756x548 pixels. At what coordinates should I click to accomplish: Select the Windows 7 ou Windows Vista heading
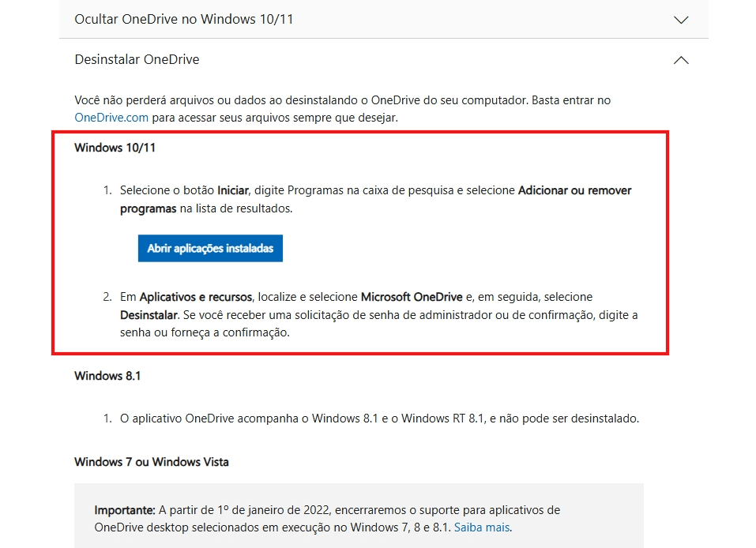click(x=152, y=462)
